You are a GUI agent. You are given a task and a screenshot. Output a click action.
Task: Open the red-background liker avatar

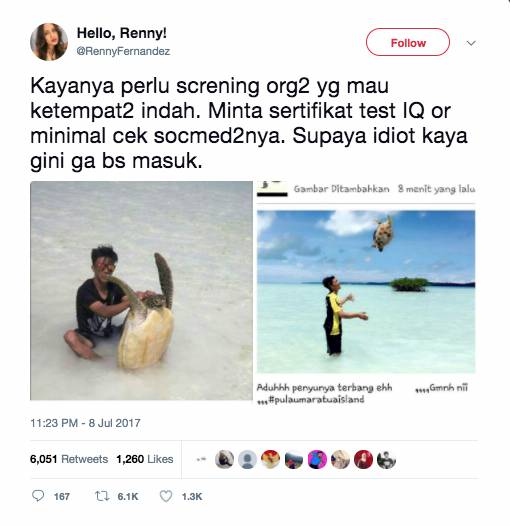pyautogui.click(x=363, y=459)
